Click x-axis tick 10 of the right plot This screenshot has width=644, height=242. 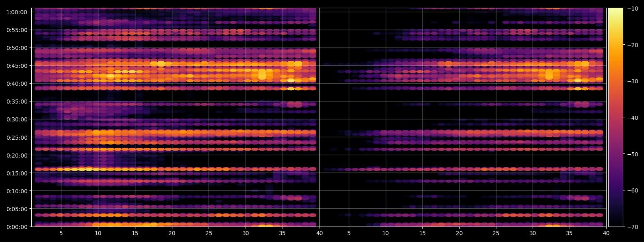385,233
